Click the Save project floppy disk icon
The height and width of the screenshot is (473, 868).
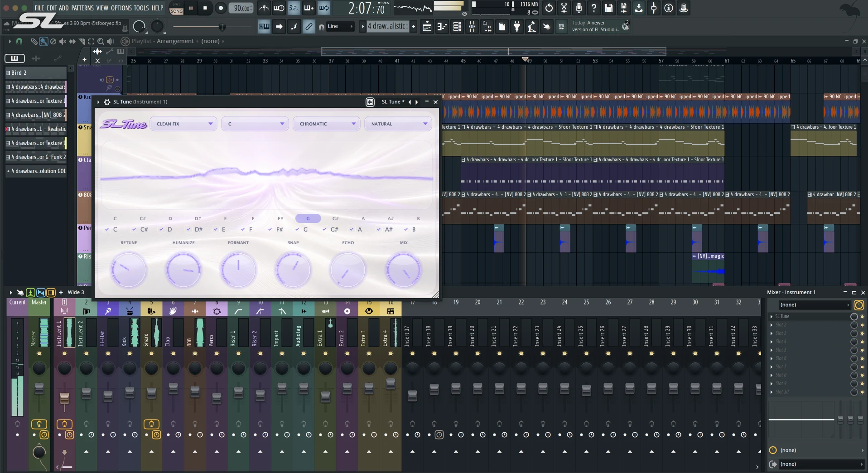609,8
